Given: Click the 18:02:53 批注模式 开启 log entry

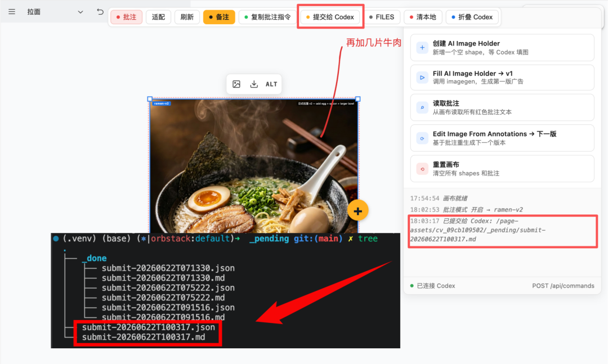Looking at the screenshot, I should click(467, 210).
